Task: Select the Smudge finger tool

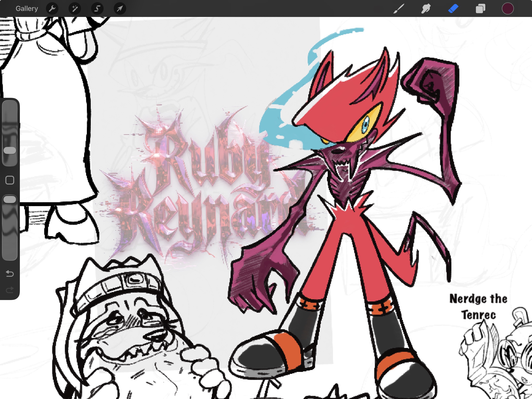Action: 426,9
